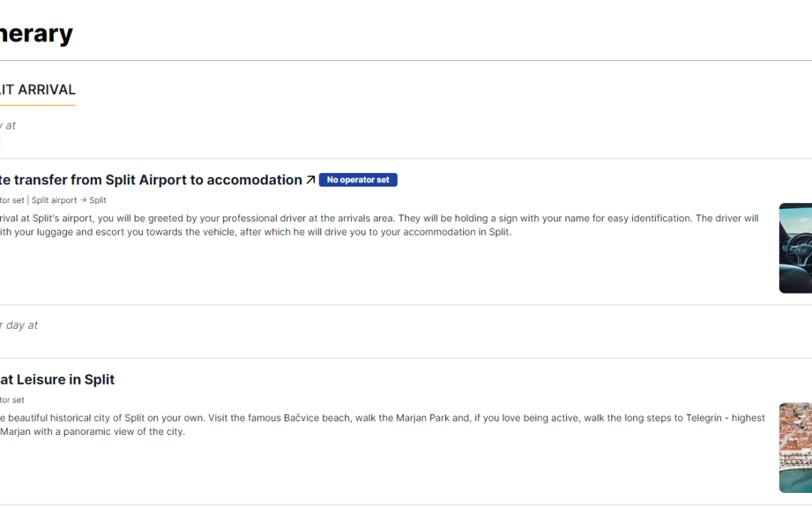This screenshot has width=812, height=508.
Task: Click operator set text under the transfer title
Action: tap(12, 200)
